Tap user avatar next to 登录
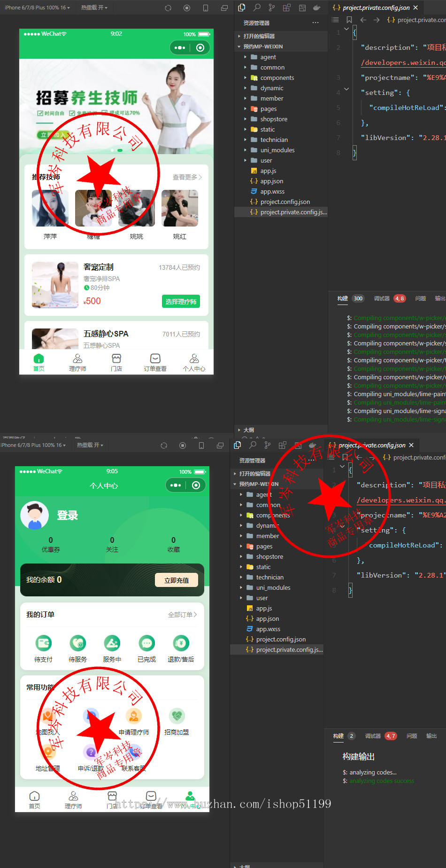 coord(34,515)
